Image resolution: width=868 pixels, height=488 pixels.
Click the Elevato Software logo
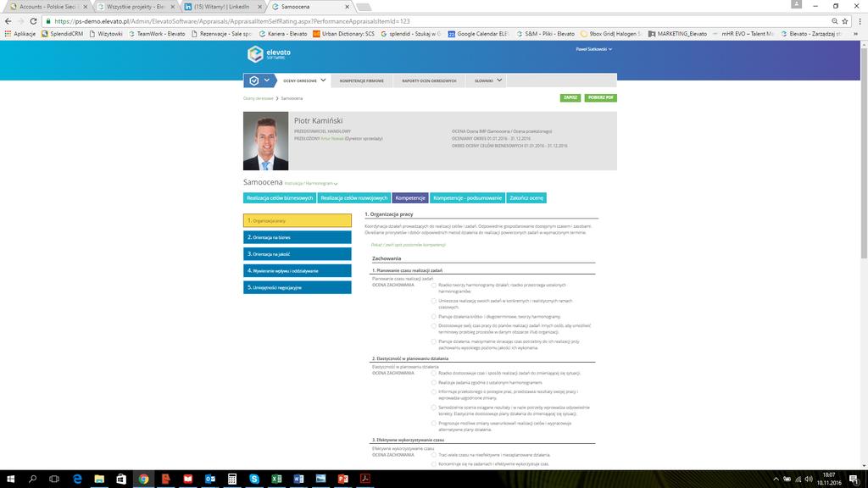tap(269, 53)
